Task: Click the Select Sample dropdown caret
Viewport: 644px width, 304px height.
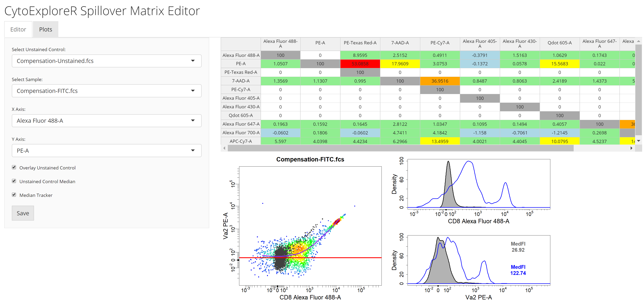Action: click(x=193, y=91)
